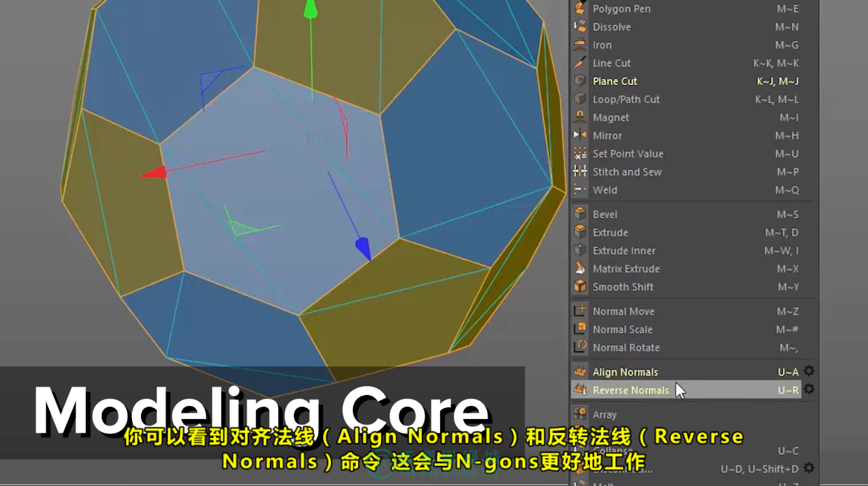Click the Bevel tool icon
Image resolution: width=868 pixels, height=486 pixels.
580,214
